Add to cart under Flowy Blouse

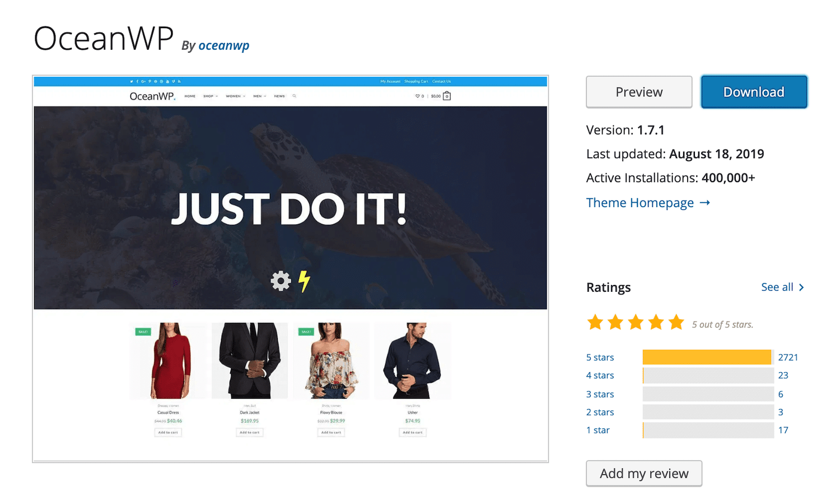[331, 432]
